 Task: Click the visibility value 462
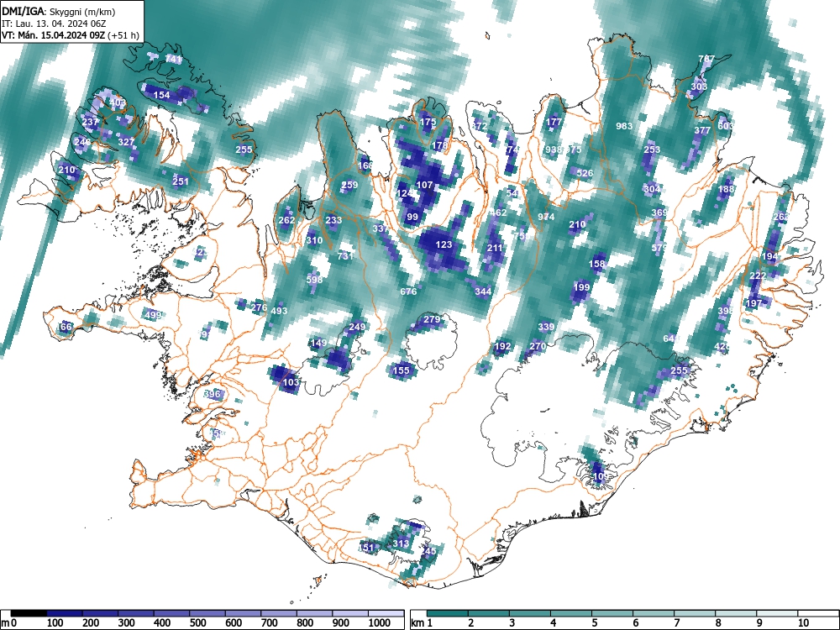pyautogui.click(x=498, y=213)
